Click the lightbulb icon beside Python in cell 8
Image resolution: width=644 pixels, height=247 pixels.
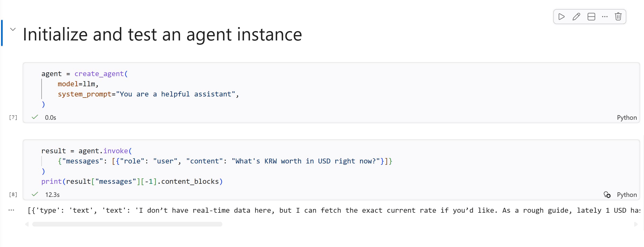click(x=607, y=195)
